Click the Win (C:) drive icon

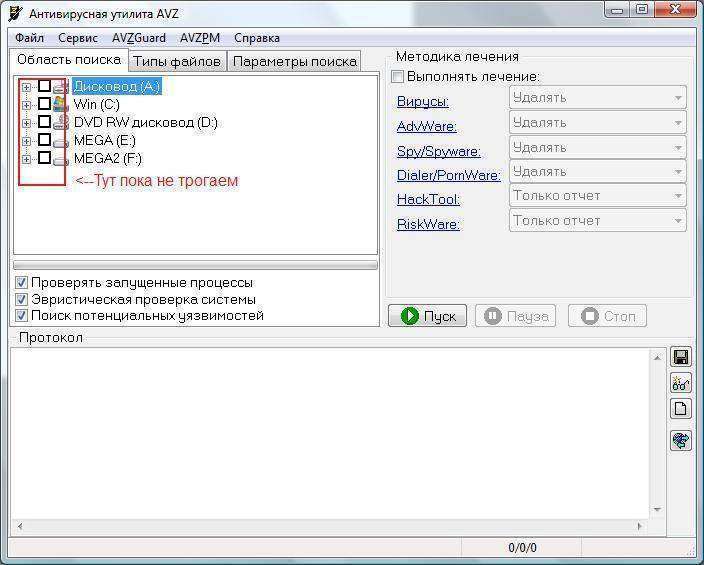tap(60, 105)
